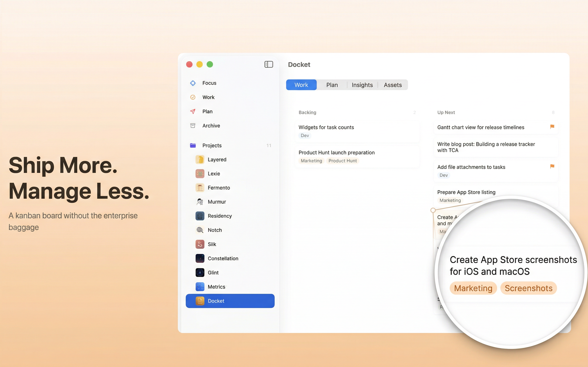Toggle flag on Add file attachments card

(x=552, y=166)
